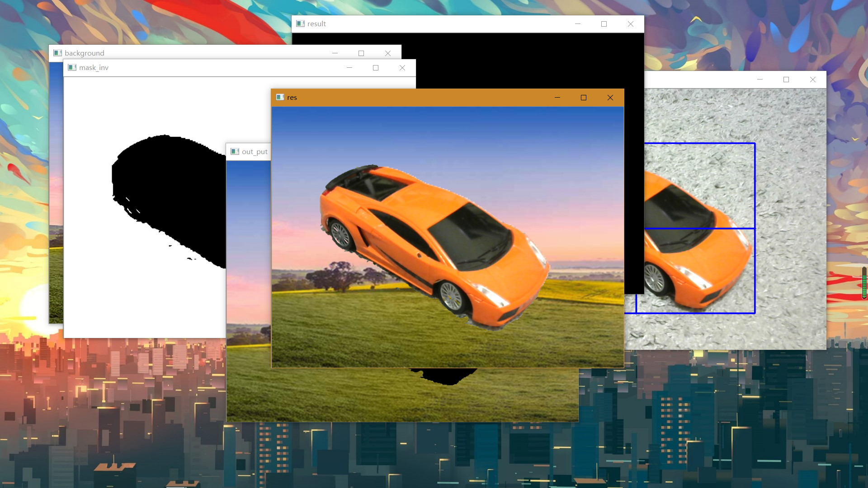This screenshot has width=868, height=488.
Task: Minimize the rightmost detection window
Action: click(x=759, y=79)
